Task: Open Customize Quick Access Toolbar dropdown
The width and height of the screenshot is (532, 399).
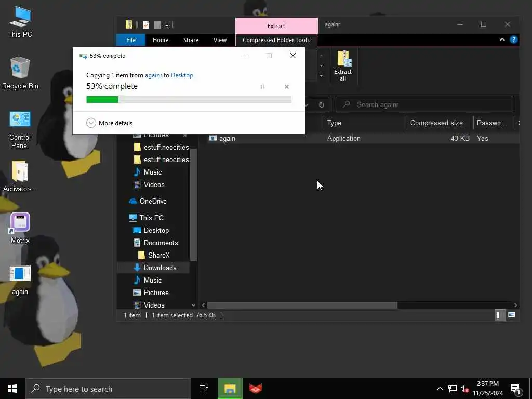Action: tap(167, 25)
